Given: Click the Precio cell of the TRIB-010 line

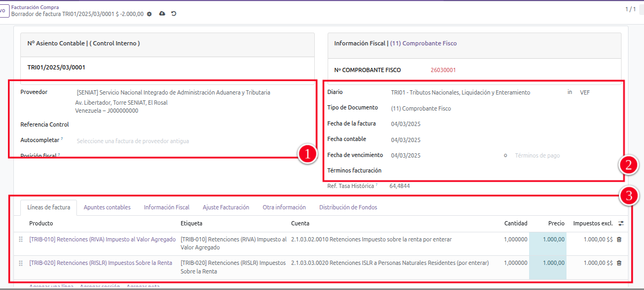Looking at the screenshot, I should (548, 240).
